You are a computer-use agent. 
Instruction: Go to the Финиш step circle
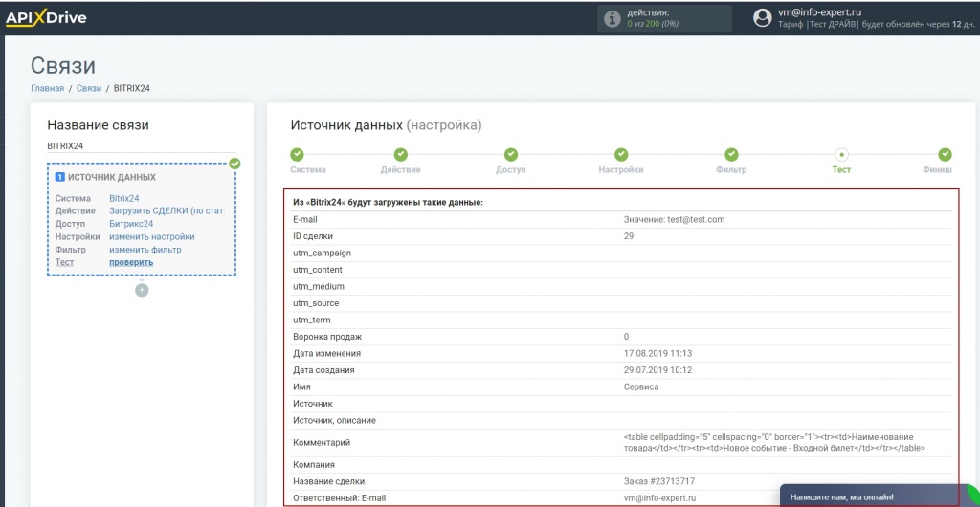[x=945, y=154]
